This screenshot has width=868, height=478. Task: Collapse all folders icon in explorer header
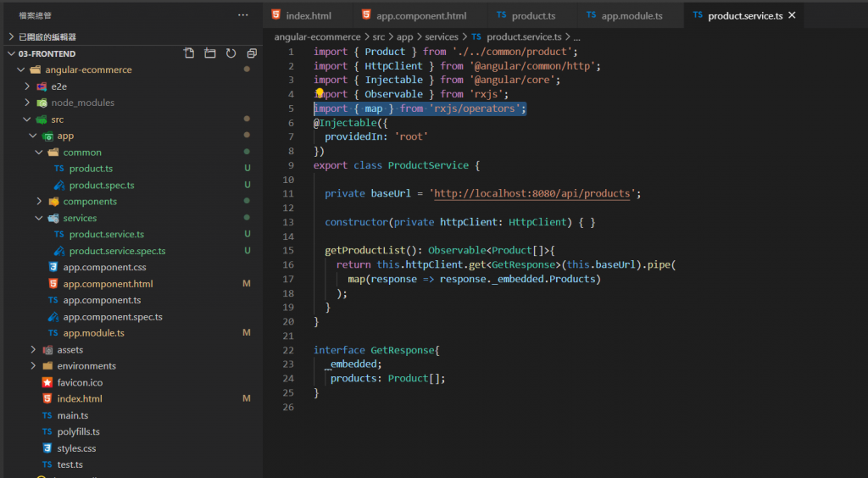click(252, 53)
